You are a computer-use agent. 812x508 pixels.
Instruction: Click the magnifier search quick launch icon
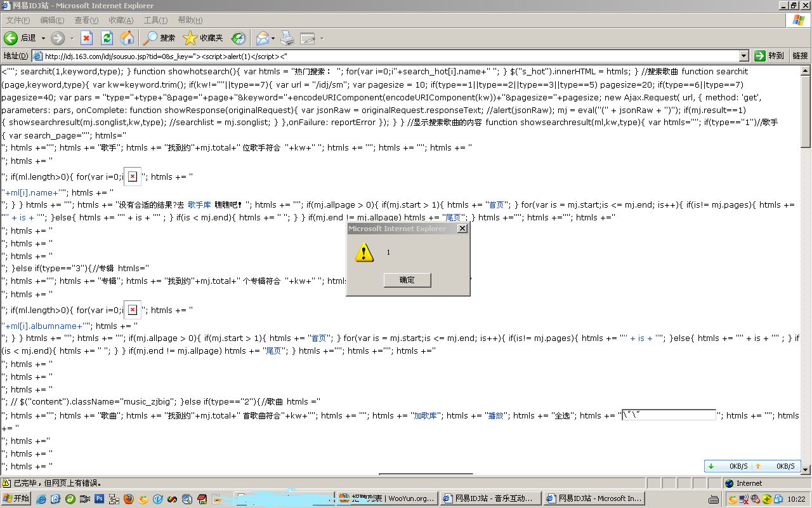click(x=187, y=499)
